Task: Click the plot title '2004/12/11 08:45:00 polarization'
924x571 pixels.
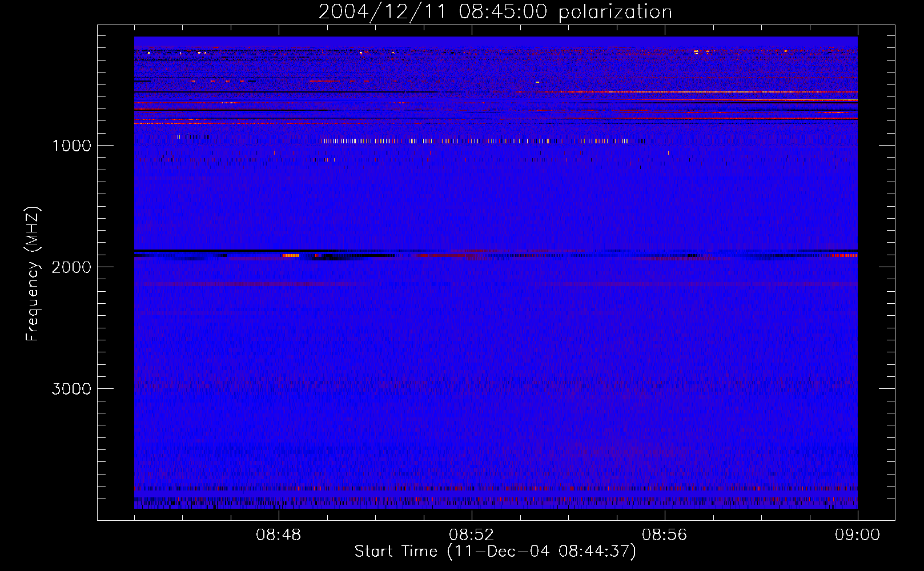Action: 495,11
